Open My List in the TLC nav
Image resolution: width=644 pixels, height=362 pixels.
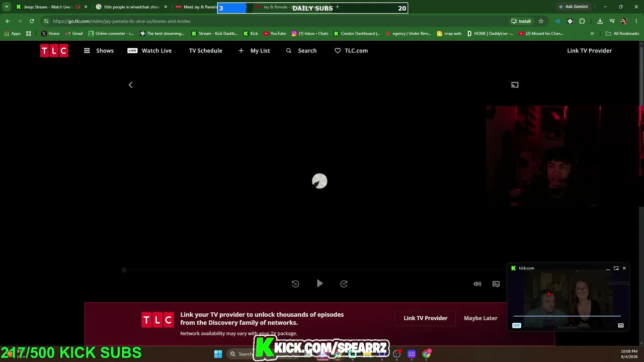254,51
